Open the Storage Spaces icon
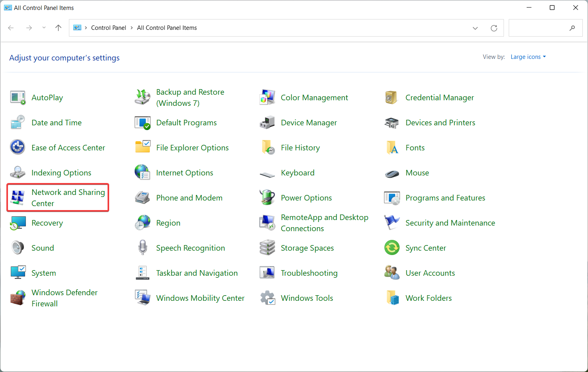The height and width of the screenshot is (372, 588). 267,248
